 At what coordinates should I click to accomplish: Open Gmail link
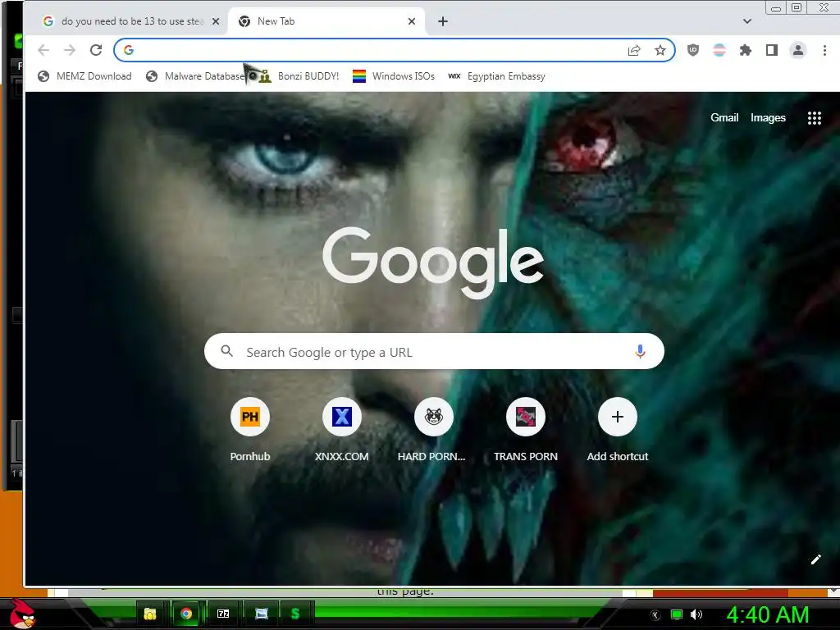(724, 117)
